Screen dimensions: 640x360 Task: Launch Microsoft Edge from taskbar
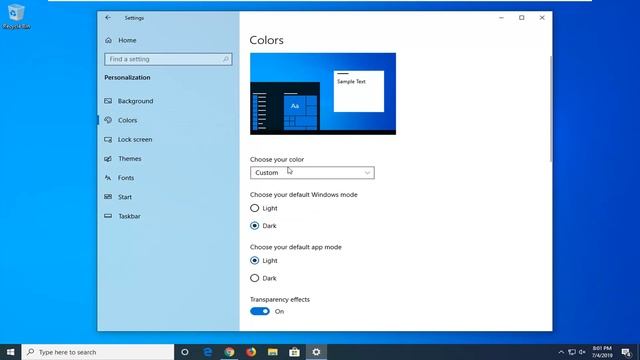[208, 352]
